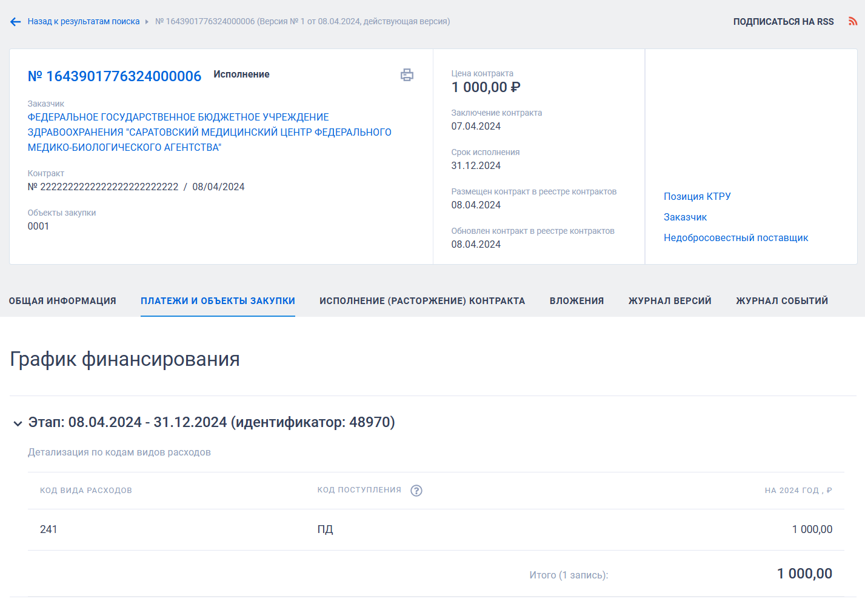Open the RSS feed icon
865x616 pixels.
pyautogui.click(x=853, y=21)
